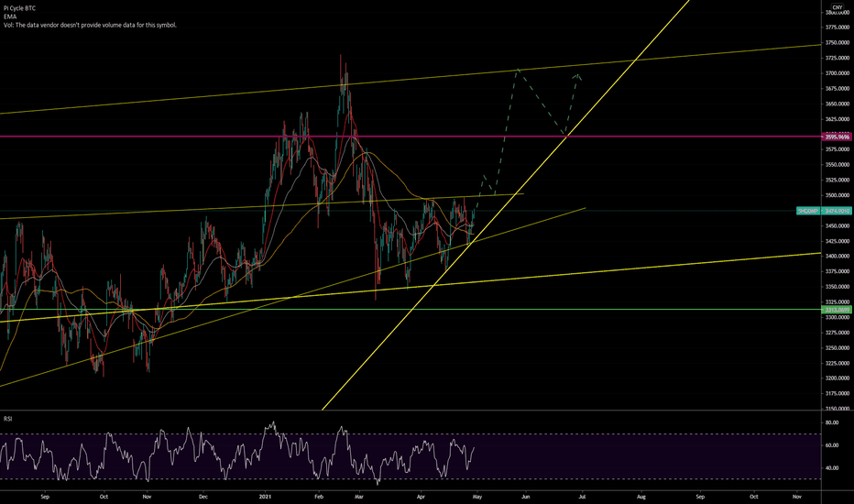Click the 3474.9010 current price label

coord(838,211)
